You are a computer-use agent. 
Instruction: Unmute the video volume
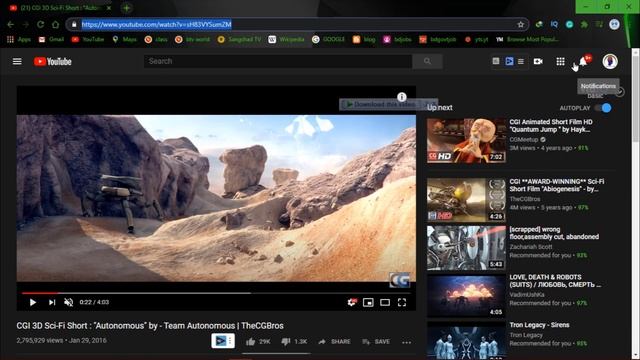pos(69,302)
